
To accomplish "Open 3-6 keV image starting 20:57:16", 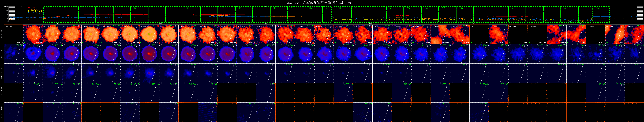I will click(208, 34).
